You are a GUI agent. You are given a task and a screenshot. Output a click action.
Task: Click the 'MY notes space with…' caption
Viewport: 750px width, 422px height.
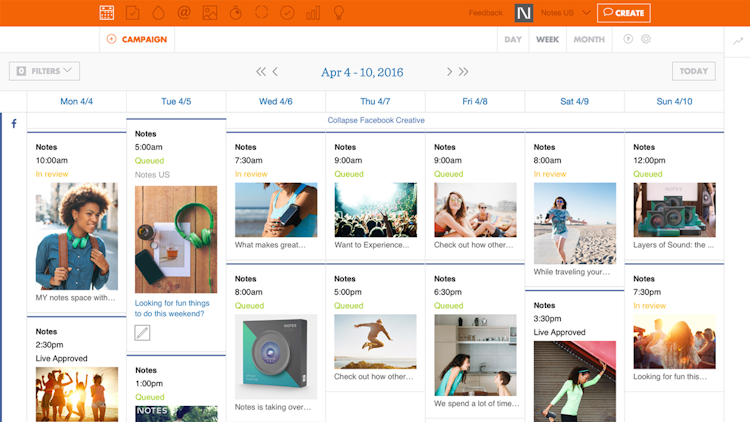(x=76, y=298)
